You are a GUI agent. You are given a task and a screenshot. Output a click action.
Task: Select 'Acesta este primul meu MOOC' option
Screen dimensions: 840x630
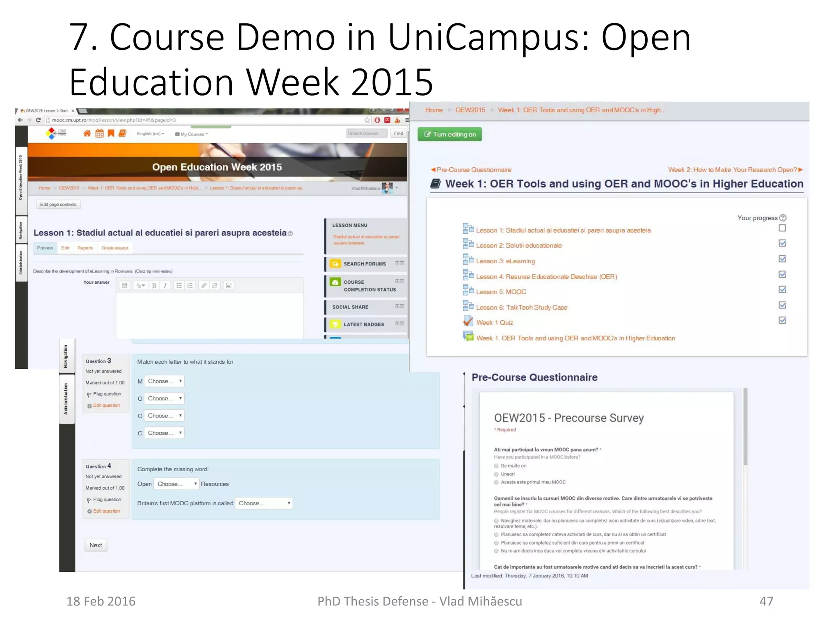click(496, 482)
